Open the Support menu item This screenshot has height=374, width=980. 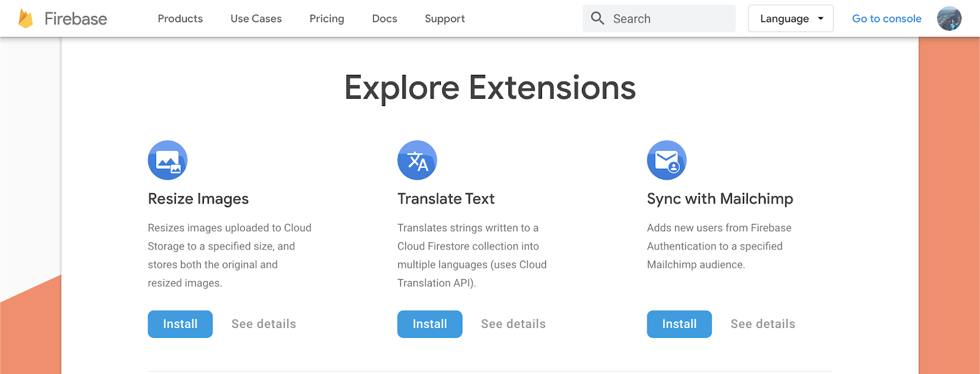(x=445, y=18)
